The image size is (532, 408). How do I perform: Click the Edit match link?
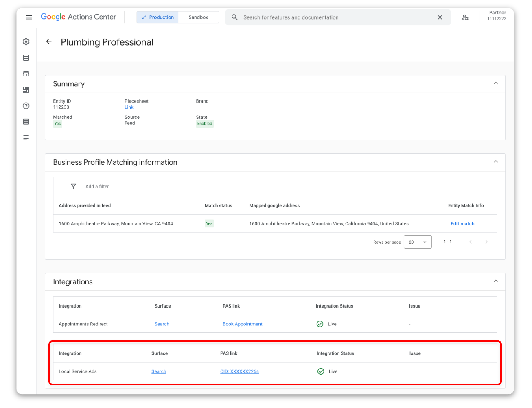(462, 223)
